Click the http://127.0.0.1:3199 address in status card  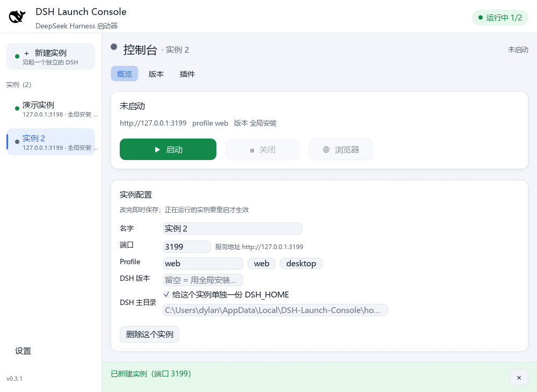tap(153, 124)
